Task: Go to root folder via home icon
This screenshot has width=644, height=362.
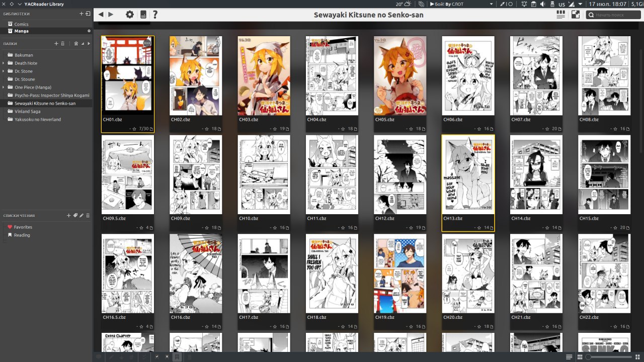Action: pyautogui.click(x=76, y=44)
